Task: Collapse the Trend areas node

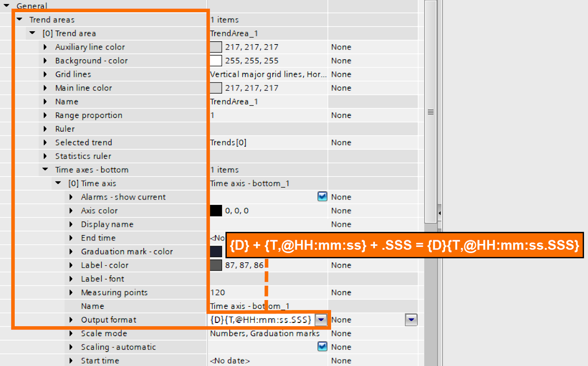Action: [19, 19]
